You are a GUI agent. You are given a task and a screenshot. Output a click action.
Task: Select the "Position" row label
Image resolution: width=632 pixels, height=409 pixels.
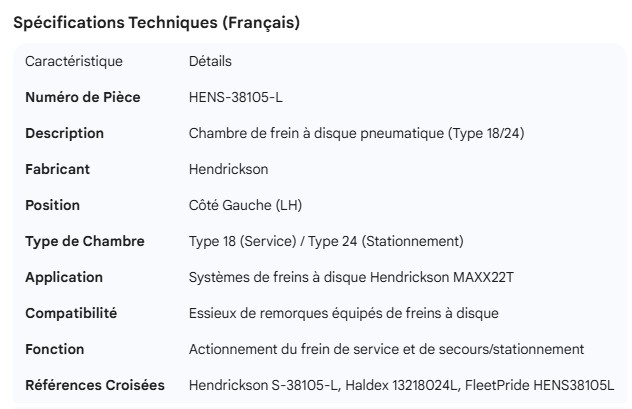coord(52,205)
